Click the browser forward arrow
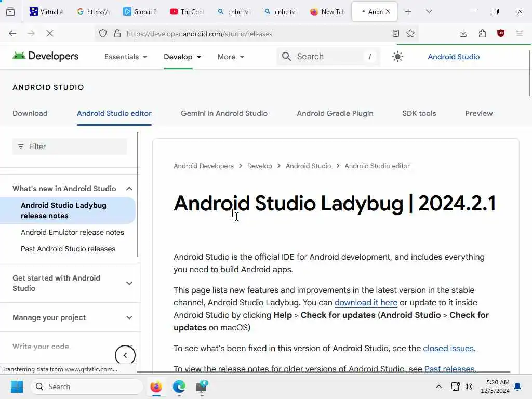532x399 pixels. point(31,33)
